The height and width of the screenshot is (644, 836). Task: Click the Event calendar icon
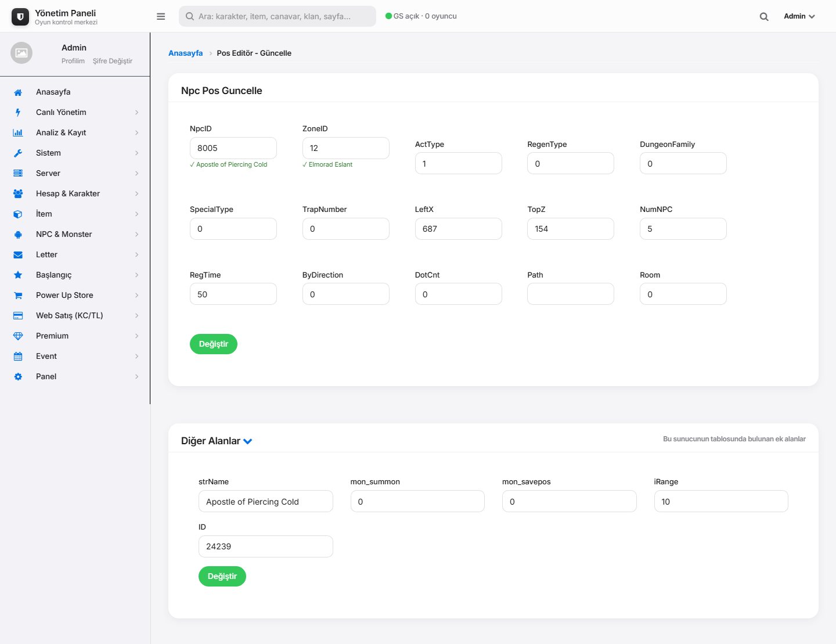[18, 357]
